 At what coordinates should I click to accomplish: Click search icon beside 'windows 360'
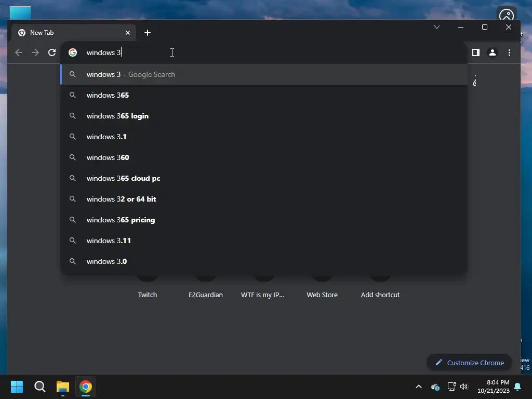73,157
